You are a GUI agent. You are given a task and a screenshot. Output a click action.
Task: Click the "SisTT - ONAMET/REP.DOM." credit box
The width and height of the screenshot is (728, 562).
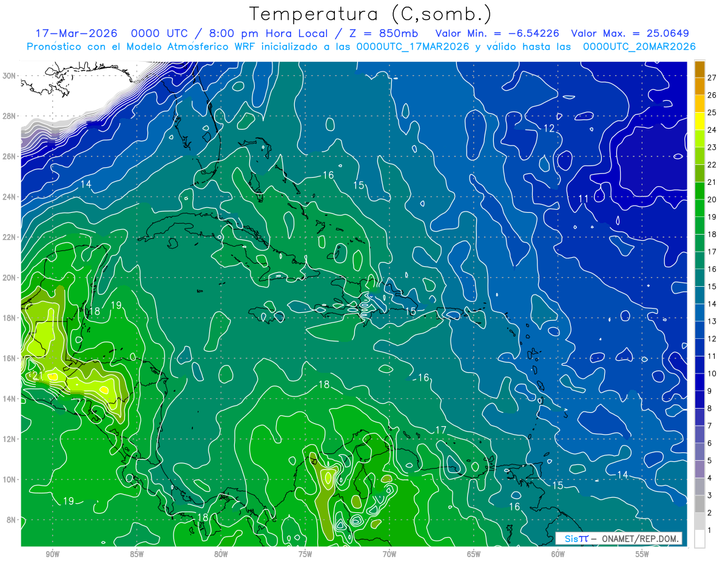(618, 538)
